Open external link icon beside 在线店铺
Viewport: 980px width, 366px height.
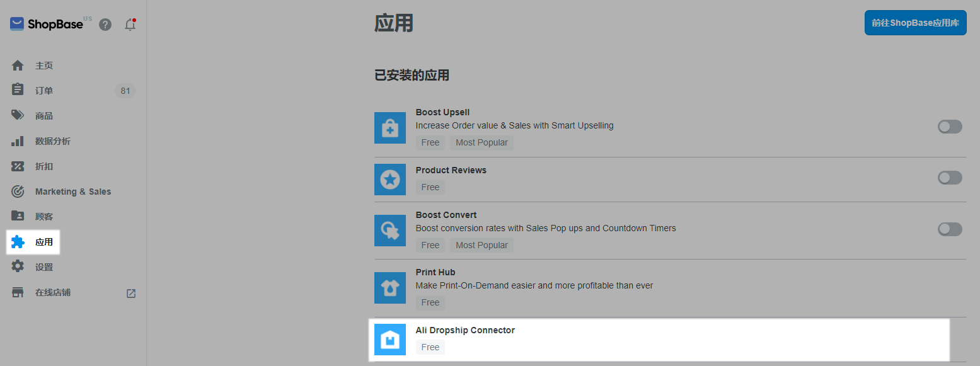point(131,293)
